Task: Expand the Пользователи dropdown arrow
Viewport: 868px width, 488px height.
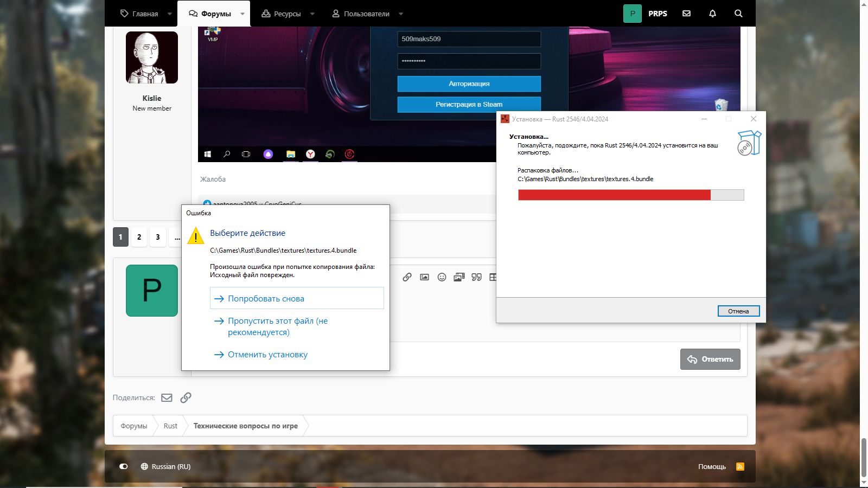Action: (401, 14)
